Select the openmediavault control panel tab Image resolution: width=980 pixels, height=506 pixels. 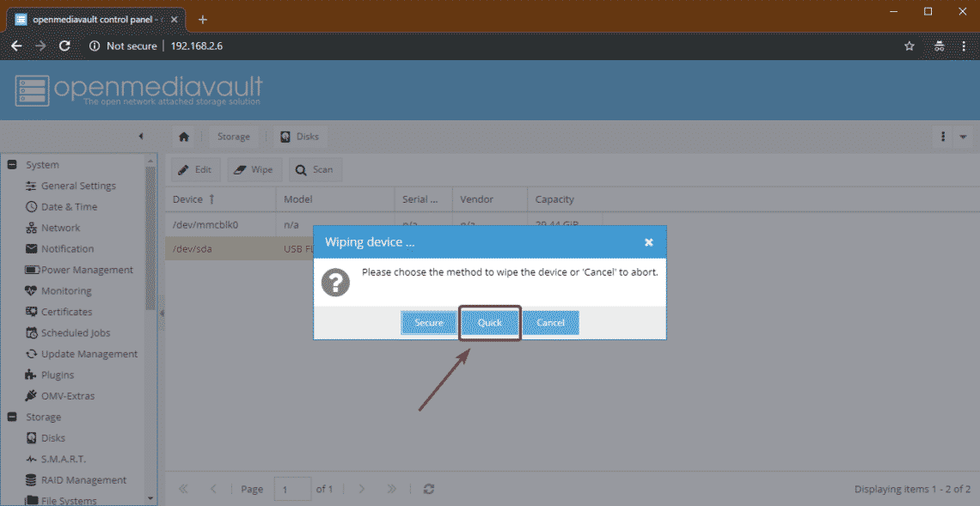coord(97,19)
